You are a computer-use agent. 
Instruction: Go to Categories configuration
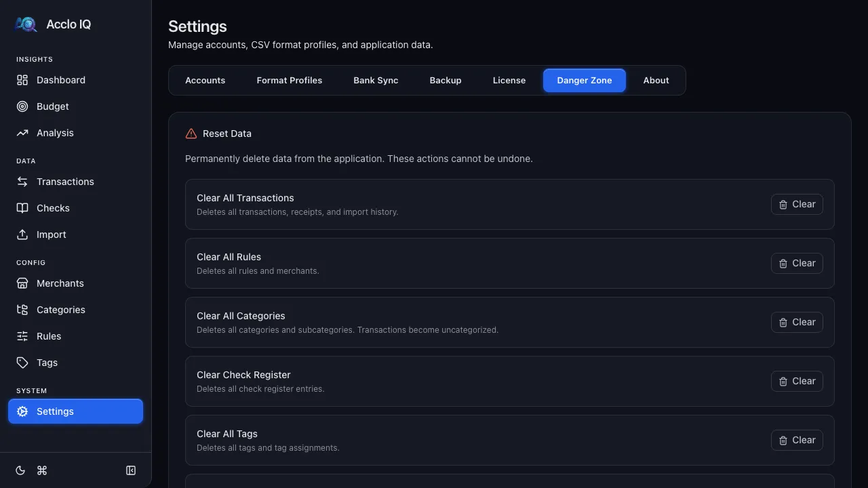coord(75,310)
